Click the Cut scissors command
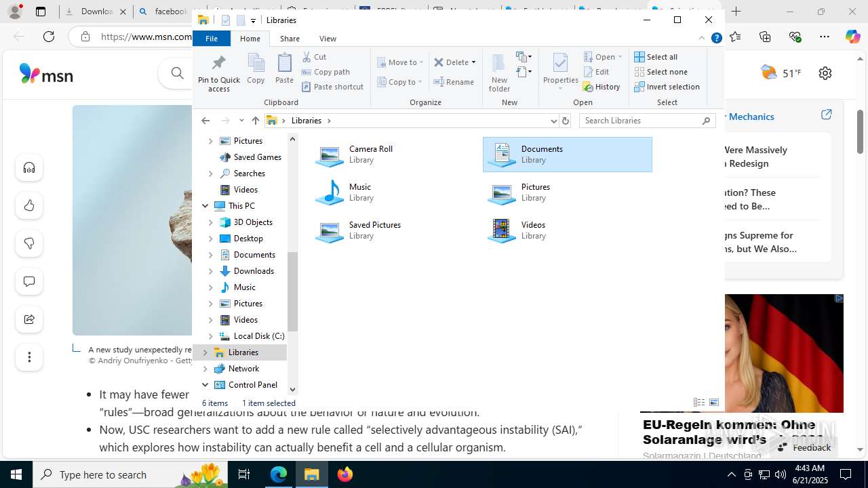 (x=314, y=57)
